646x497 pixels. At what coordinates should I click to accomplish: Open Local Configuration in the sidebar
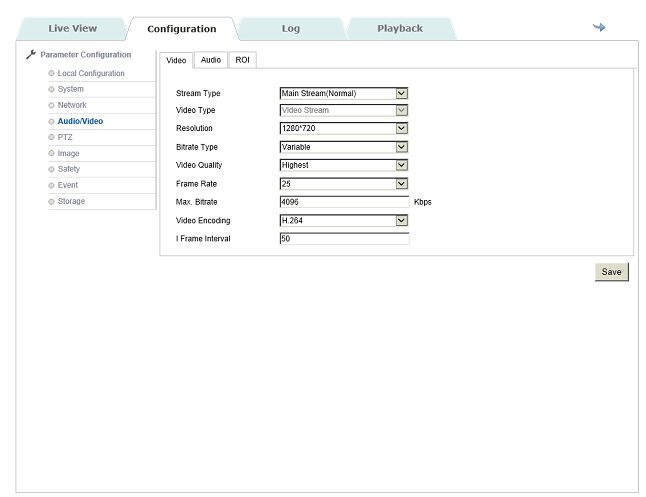[x=91, y=74]
